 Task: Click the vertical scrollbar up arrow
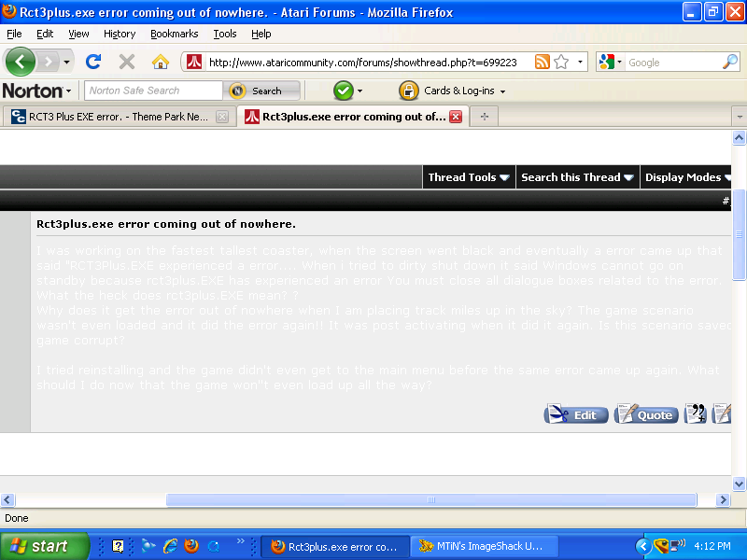(x=739, y=138)
